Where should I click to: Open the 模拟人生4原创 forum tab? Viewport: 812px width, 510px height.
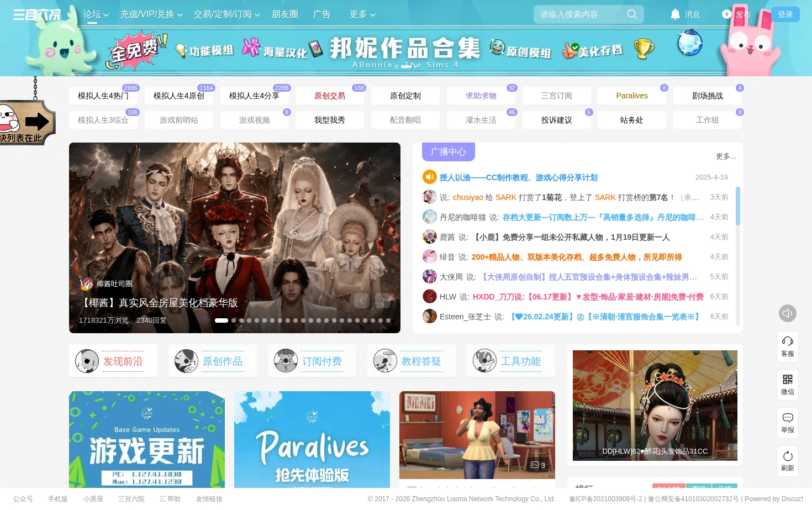tap(179, 96)
